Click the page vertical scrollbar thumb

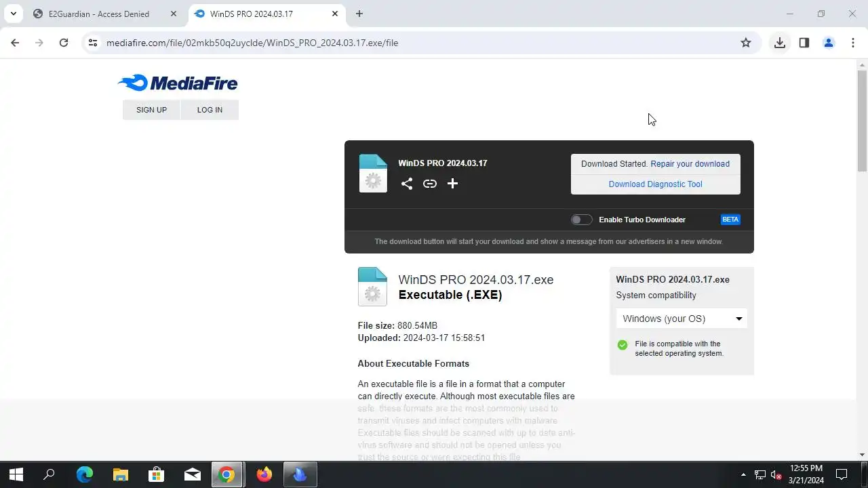[863, 121]
